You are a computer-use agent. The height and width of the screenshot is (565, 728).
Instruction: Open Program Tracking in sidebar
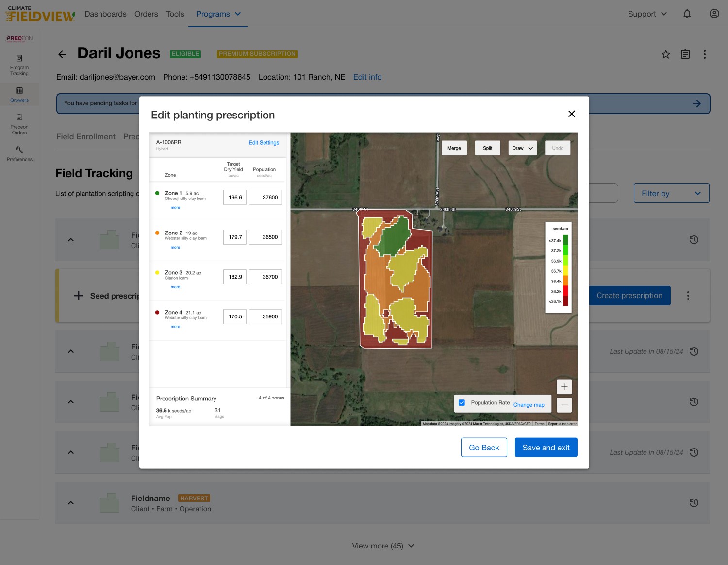coord(19,65)
